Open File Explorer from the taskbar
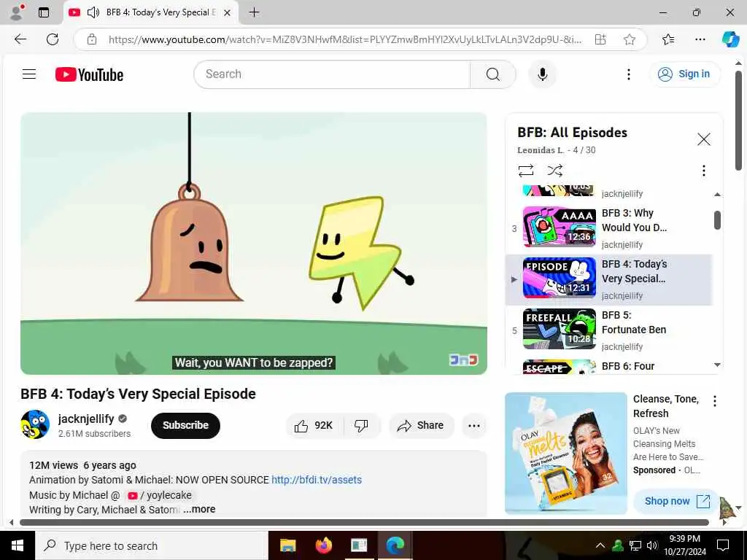Viewport: 747px width, 560px height. tap(287, 545)
